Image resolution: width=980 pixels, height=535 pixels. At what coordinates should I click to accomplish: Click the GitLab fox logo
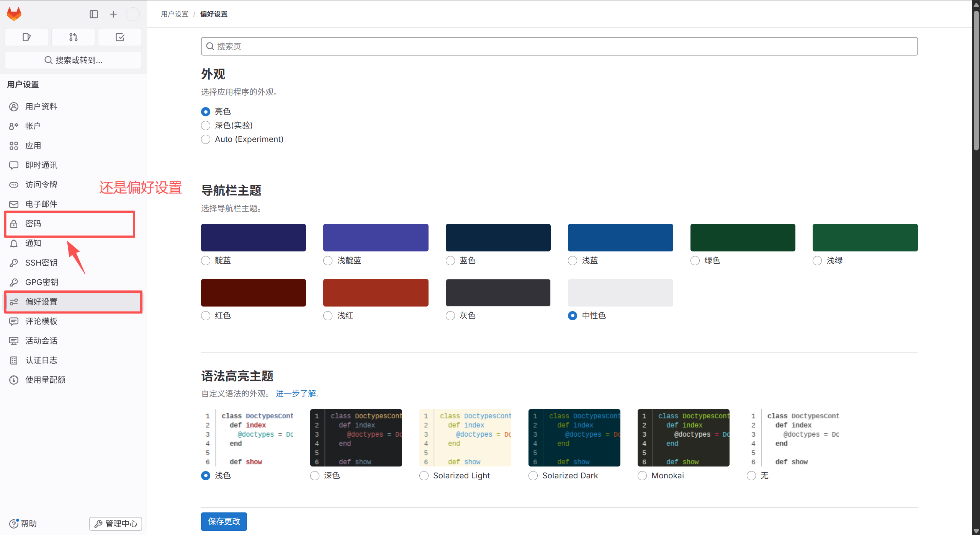click(x=14, y=14)
